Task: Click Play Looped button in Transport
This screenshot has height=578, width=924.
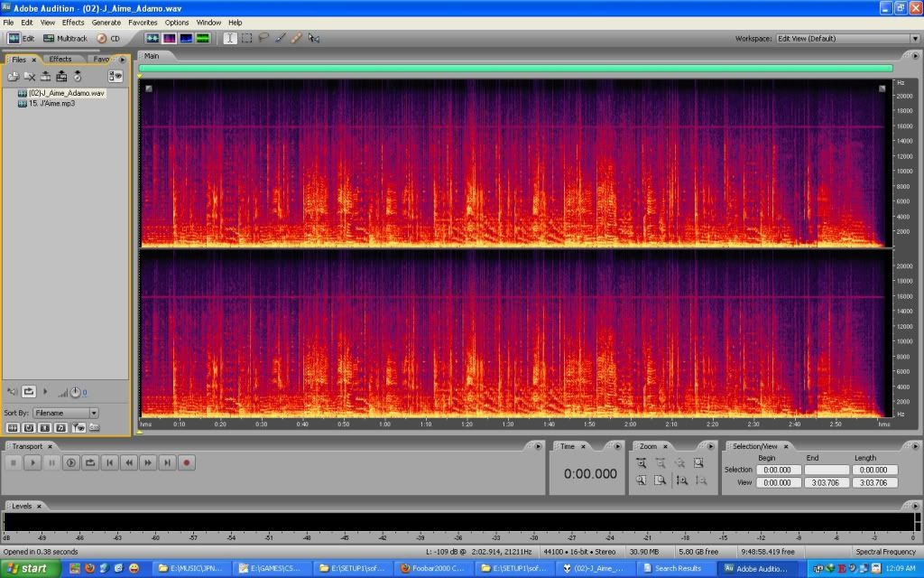Action: [x=90, y=463]
